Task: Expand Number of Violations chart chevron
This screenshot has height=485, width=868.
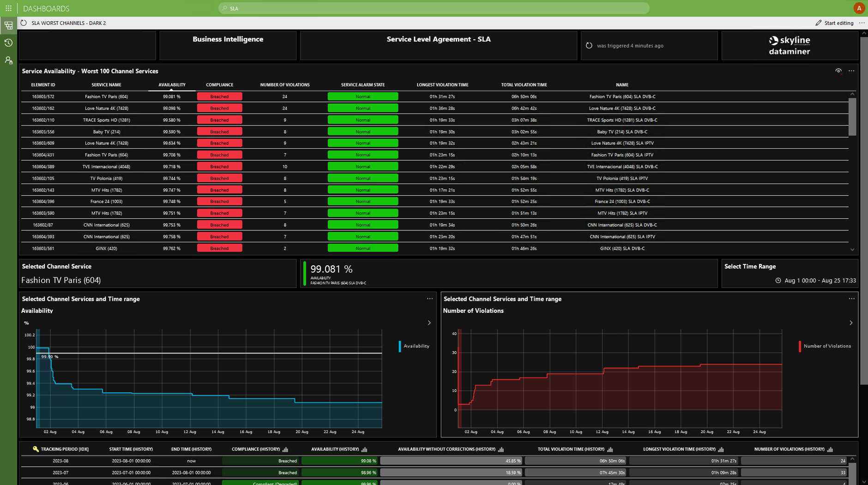Action: 851,323
